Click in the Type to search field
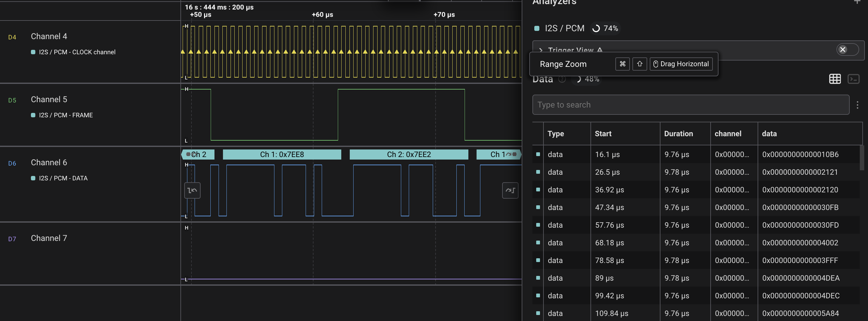Screen dimensions: 868x321 (690, 105)
